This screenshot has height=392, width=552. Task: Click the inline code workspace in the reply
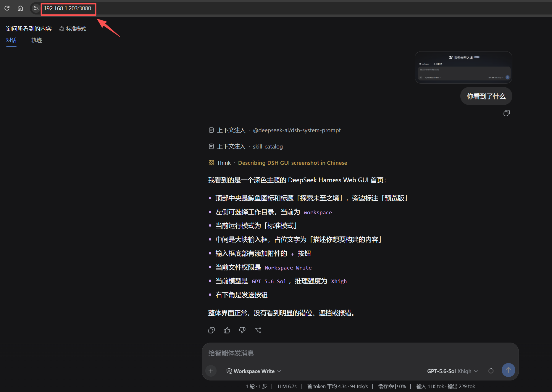click(318, 212)
